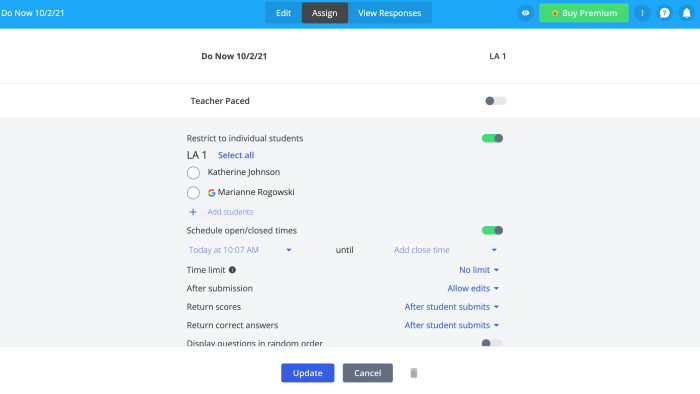Open the Today at 10:07 AM dropdown
The image size is (700, 394).
point(240,250)
